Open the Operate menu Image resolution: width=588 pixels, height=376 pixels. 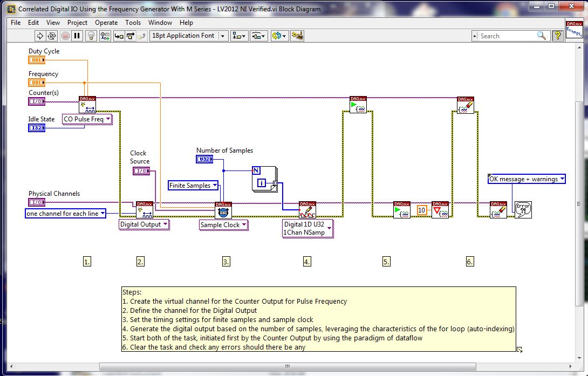106,23
